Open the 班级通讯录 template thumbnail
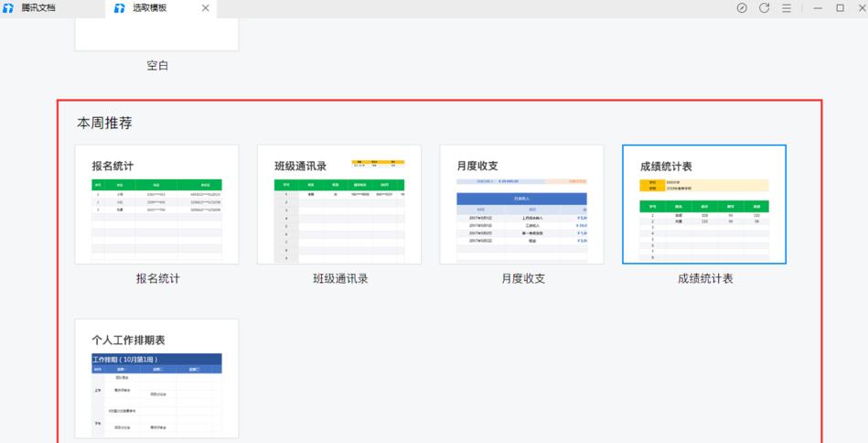The image size is (868, 443). [339, 204]
